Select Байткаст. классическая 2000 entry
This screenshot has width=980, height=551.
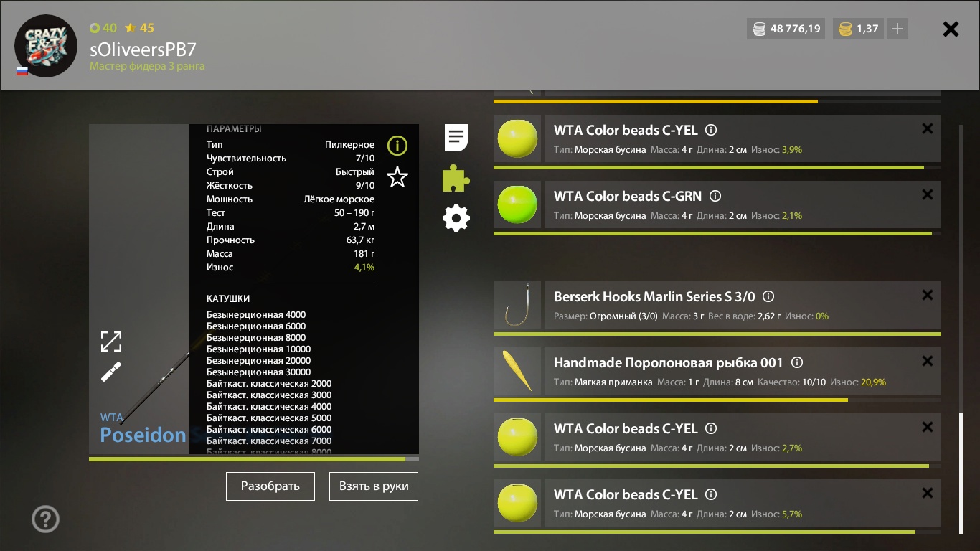click(269, 383)
